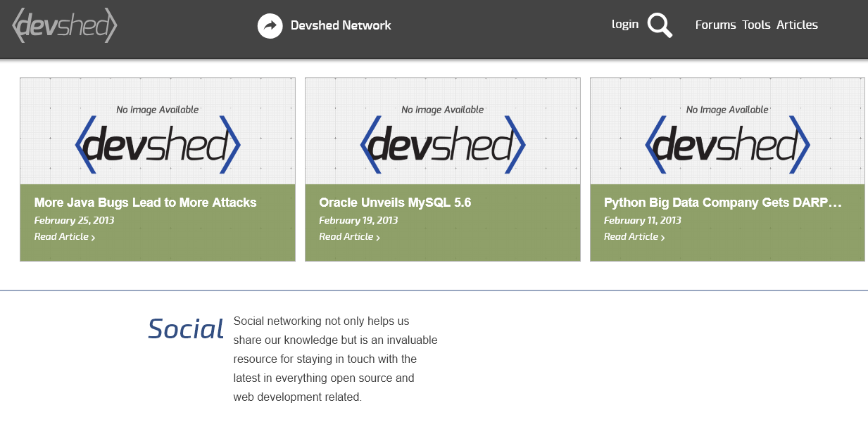
Task: Go to Articles in the top navigation
Action: (x=797, y=25)
